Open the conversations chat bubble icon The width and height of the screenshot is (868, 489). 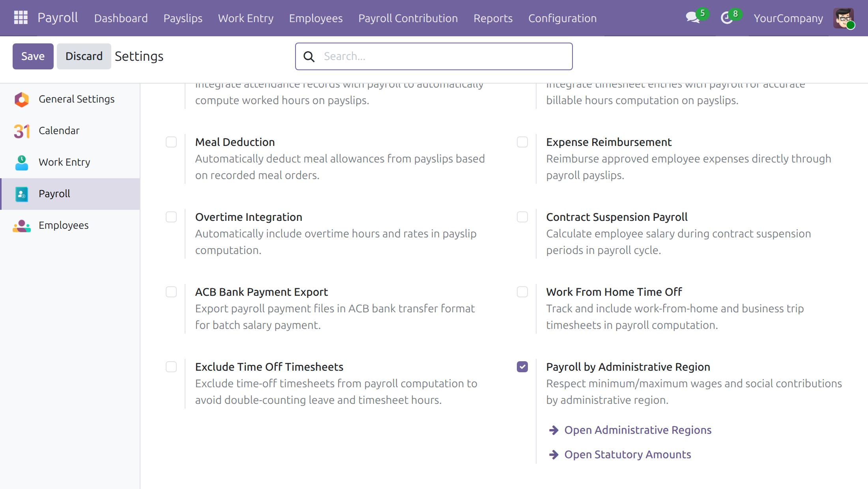[692, 18]
